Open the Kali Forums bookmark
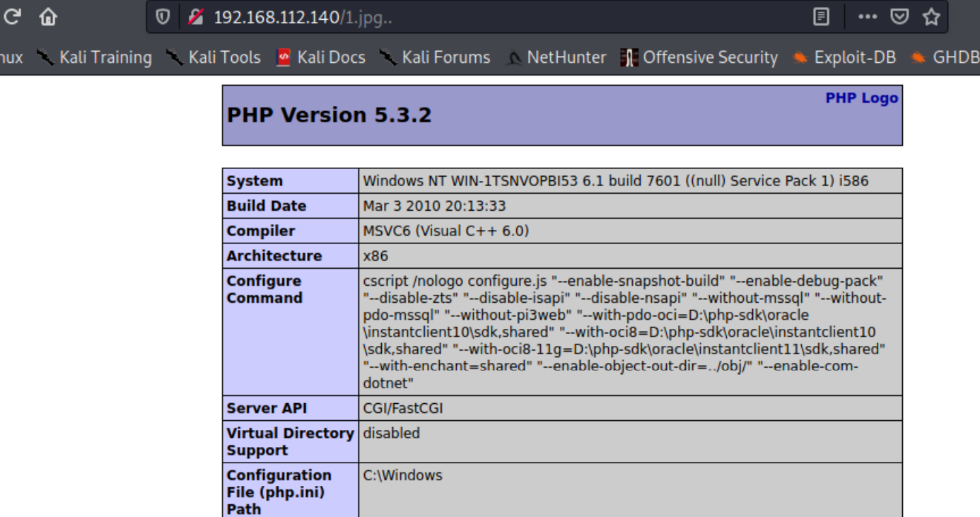 (x=435, y=57)
